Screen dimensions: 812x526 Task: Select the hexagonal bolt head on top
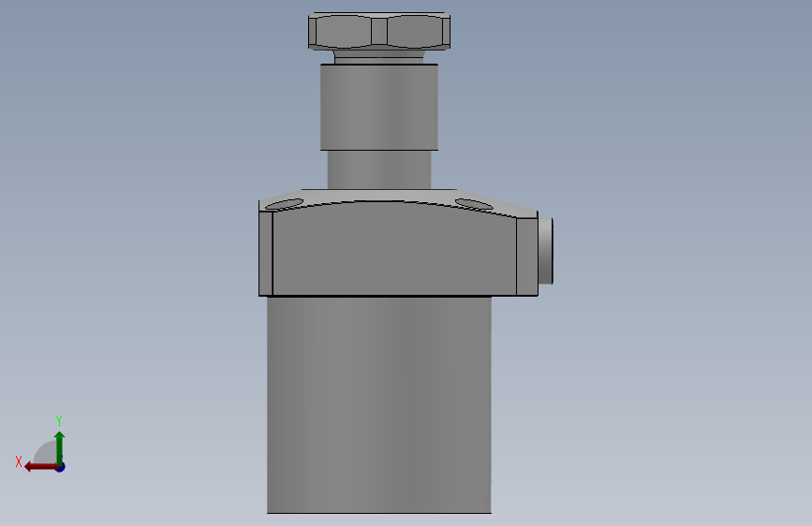[379, 31]
